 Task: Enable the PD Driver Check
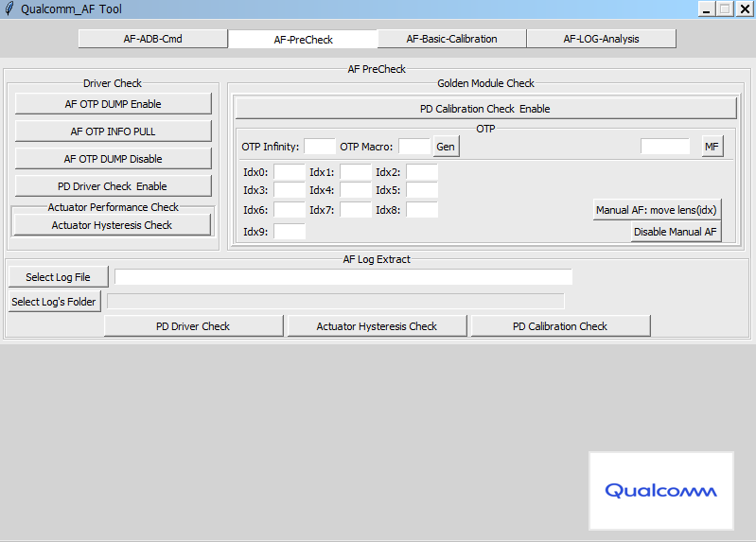click(113, 186)
